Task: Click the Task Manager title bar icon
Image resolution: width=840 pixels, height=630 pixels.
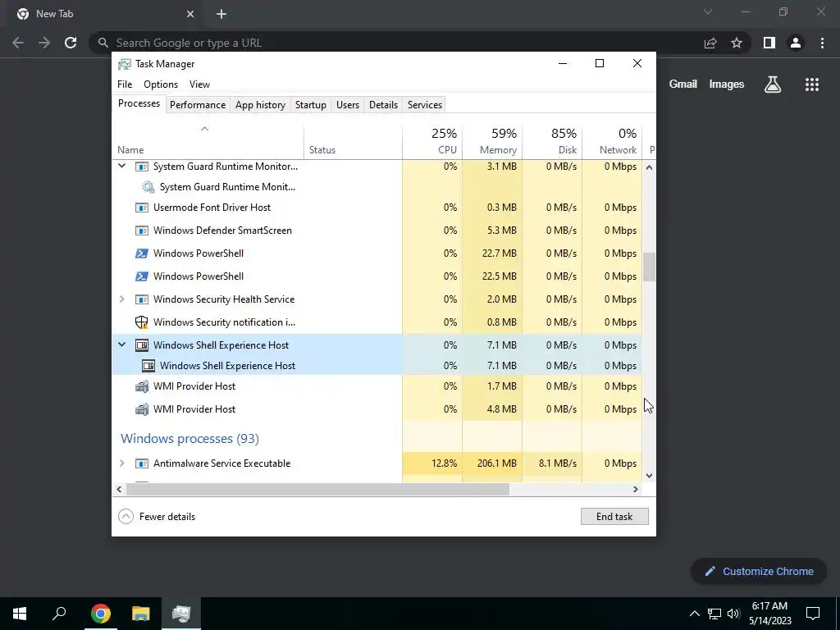Action: [125, 64]
